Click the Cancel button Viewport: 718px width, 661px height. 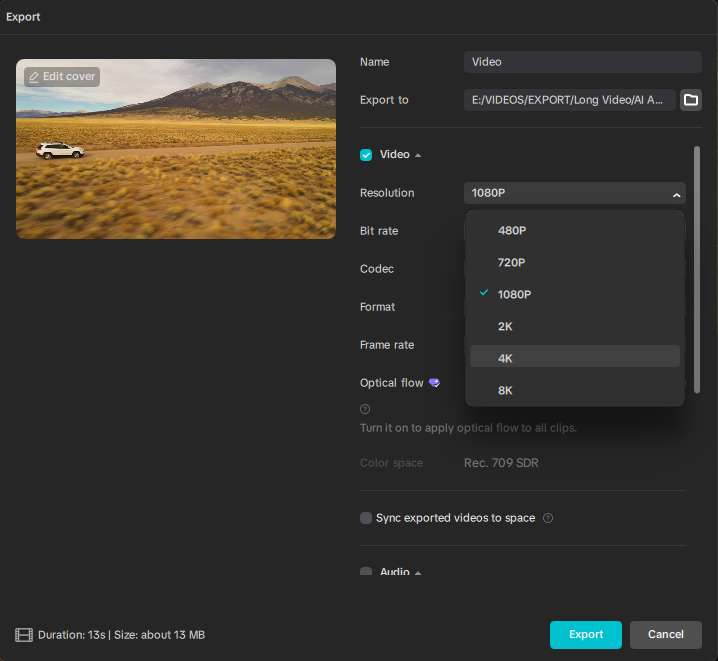[x=665, y=635]
